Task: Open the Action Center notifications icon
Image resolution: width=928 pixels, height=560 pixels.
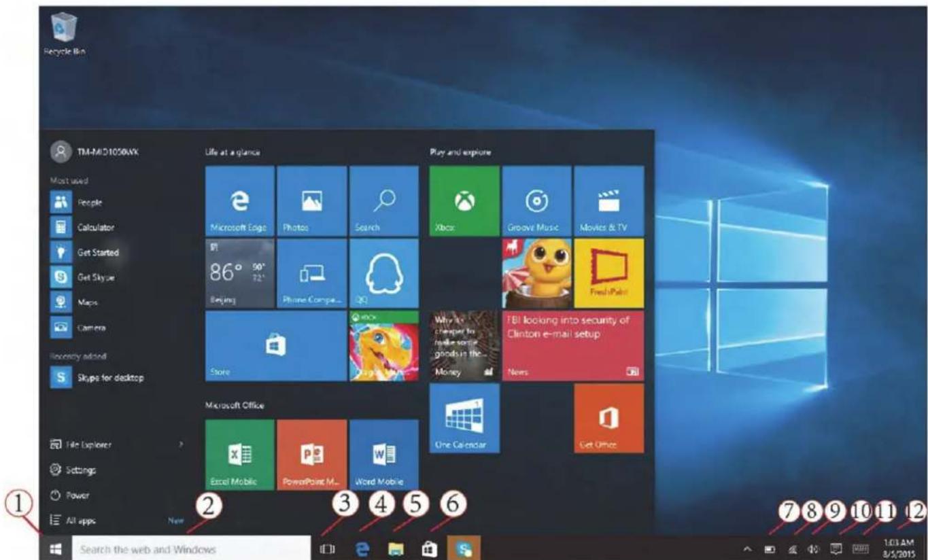Action: [836, 548]
